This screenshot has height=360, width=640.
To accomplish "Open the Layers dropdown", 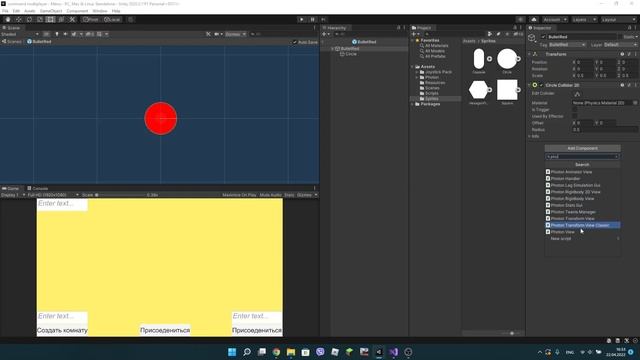I will pos(584,20).
